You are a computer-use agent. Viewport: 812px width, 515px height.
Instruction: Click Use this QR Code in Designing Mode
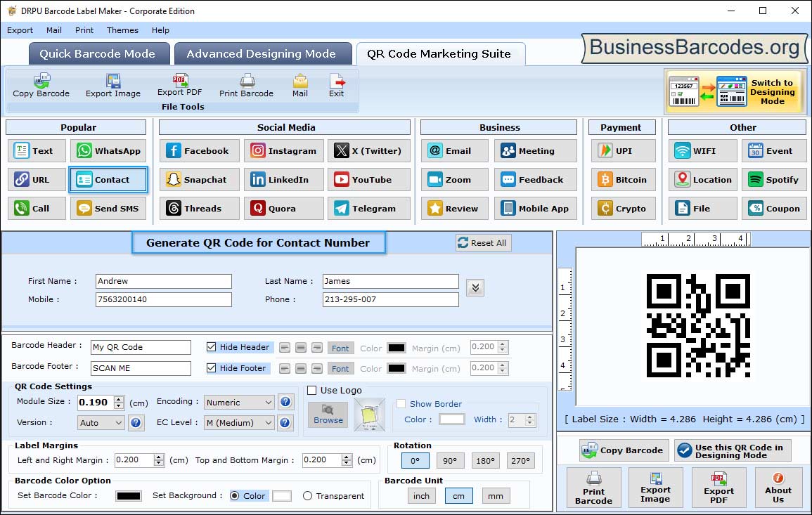pyautogui.click(x=733, y=451)
